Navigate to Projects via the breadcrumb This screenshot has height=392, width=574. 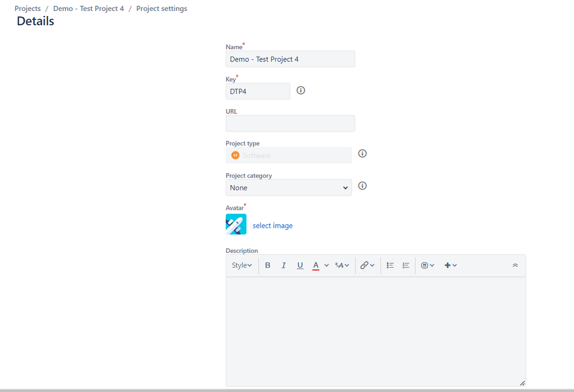(28, 8)
